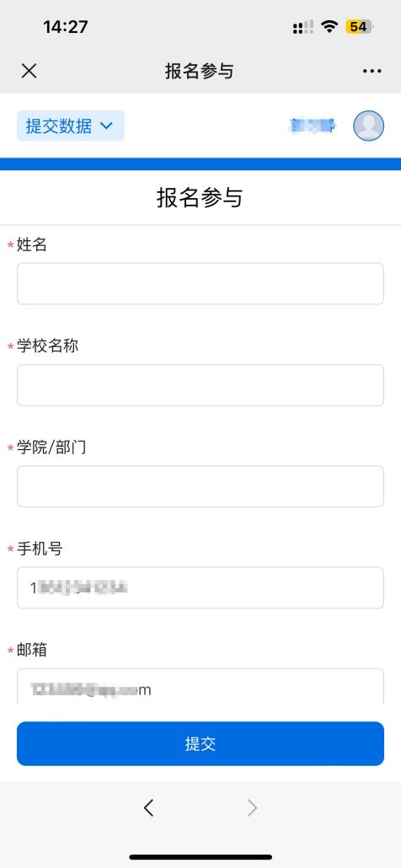The height and width of the screenshot is (868, 401).
Task: Tap the blurred username beside the avatar
Action: [313, 126]
